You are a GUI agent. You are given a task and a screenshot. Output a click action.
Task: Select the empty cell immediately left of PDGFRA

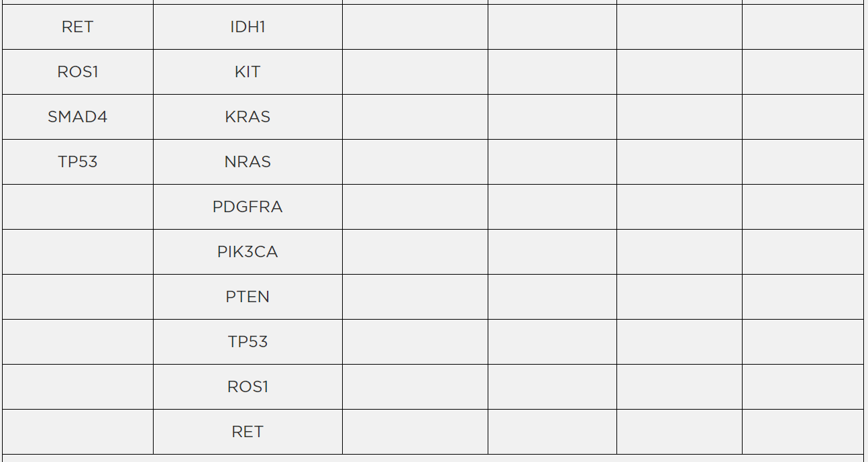point(78,207)
